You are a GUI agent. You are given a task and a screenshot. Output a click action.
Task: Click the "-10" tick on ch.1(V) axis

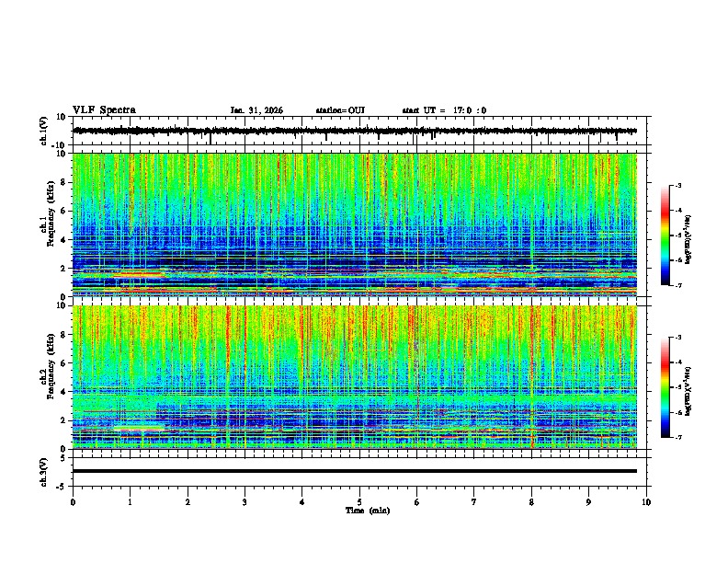click(x=60, y=145)
